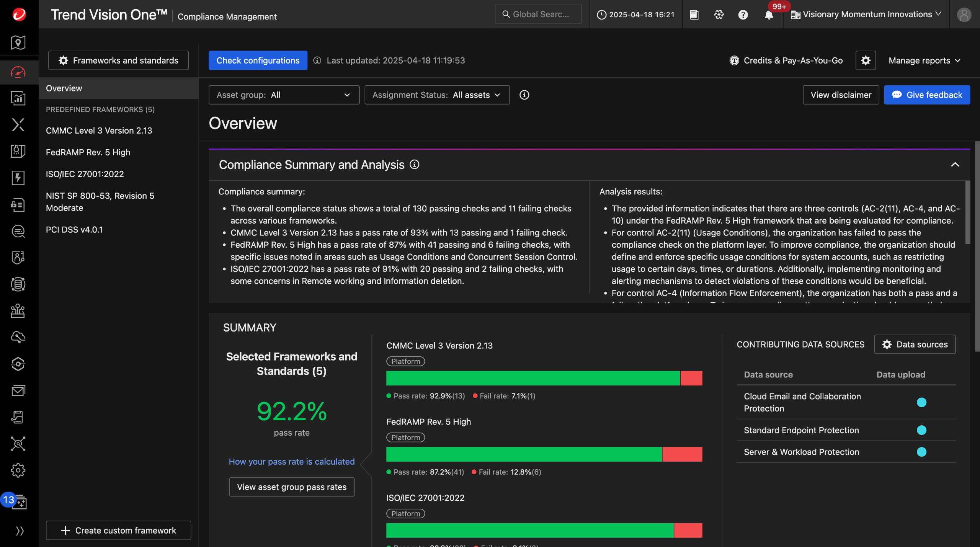
Task: Click the CMMC Level 3 green pass bar
Action: pyautogui.click(x=532, y=378)
